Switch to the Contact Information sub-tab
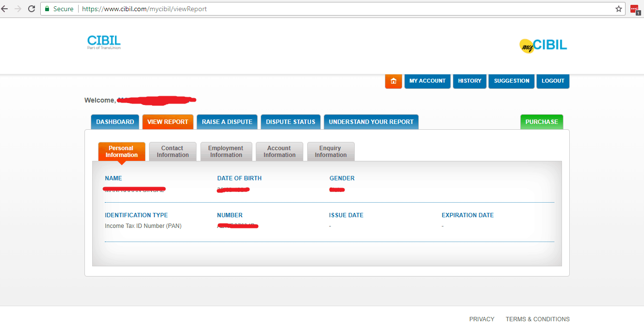 coord(173,152)
